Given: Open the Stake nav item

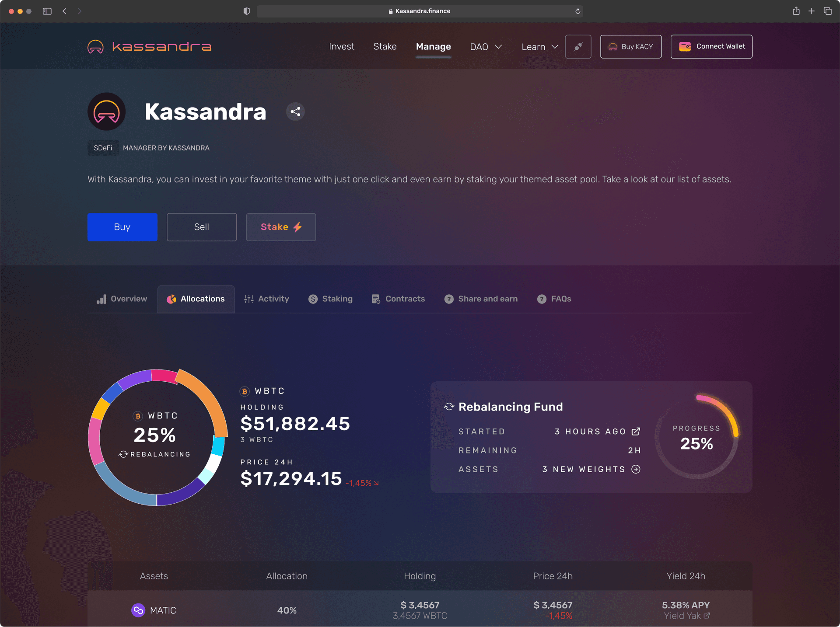Looking at the screenshot, I should pos(385,46).
